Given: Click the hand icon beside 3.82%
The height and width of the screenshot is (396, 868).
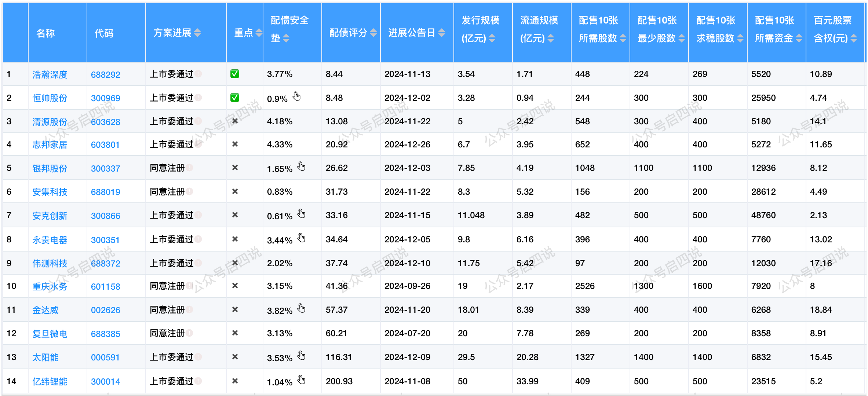Looking at the screenshot, I should point(301,308).
